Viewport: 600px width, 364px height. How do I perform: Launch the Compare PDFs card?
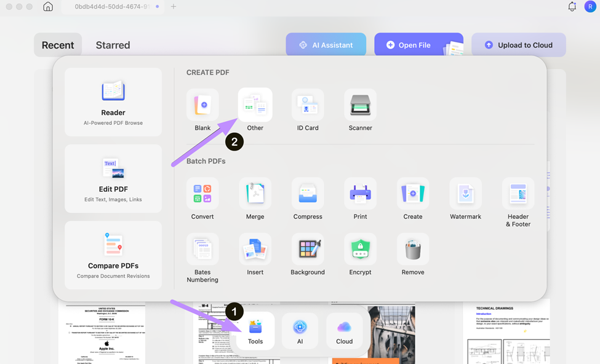click(x=113, y=255)
